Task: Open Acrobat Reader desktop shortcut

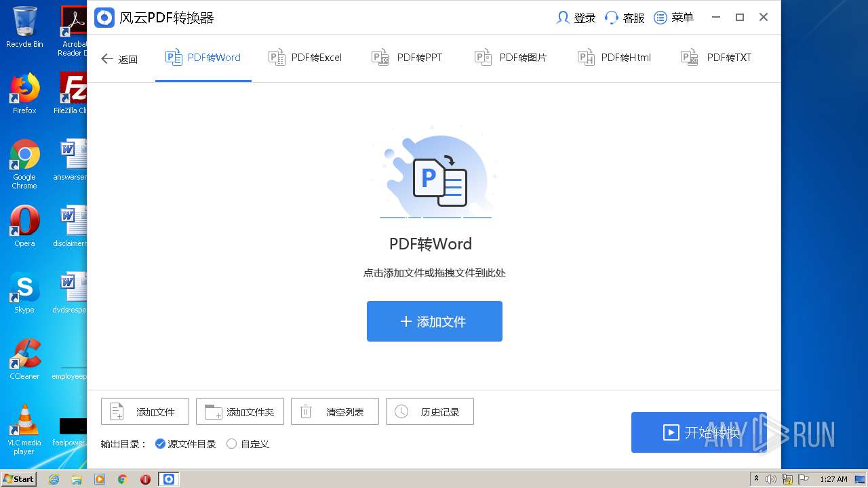Action: (73, 31)
